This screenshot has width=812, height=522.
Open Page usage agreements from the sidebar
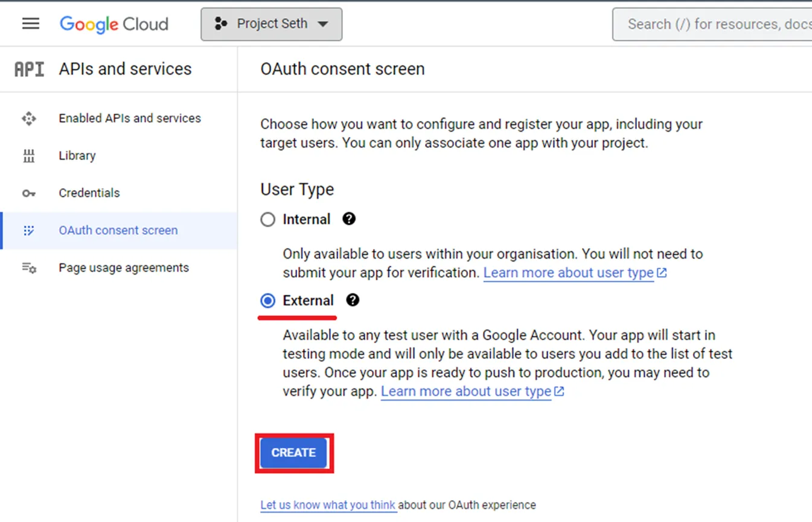click(124, 268)
